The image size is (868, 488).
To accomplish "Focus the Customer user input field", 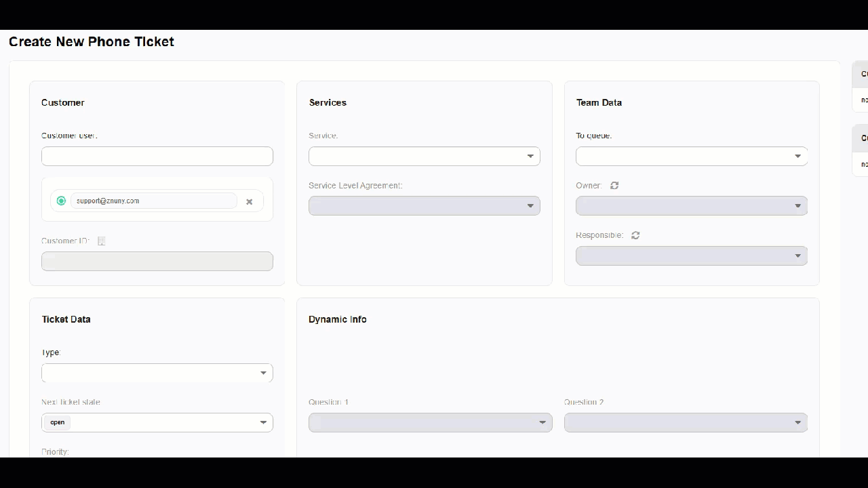I will [x=157, y=156].
